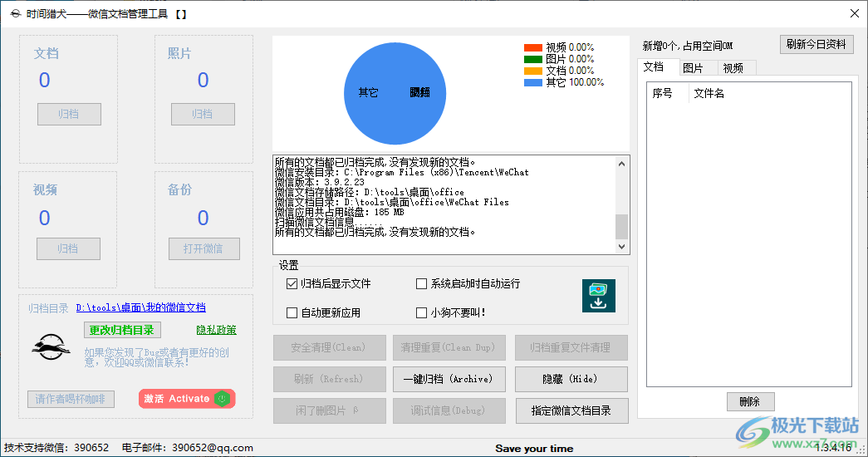
Task: Click 清理重复(Clean Dup) button
Action: pos(449,348)
